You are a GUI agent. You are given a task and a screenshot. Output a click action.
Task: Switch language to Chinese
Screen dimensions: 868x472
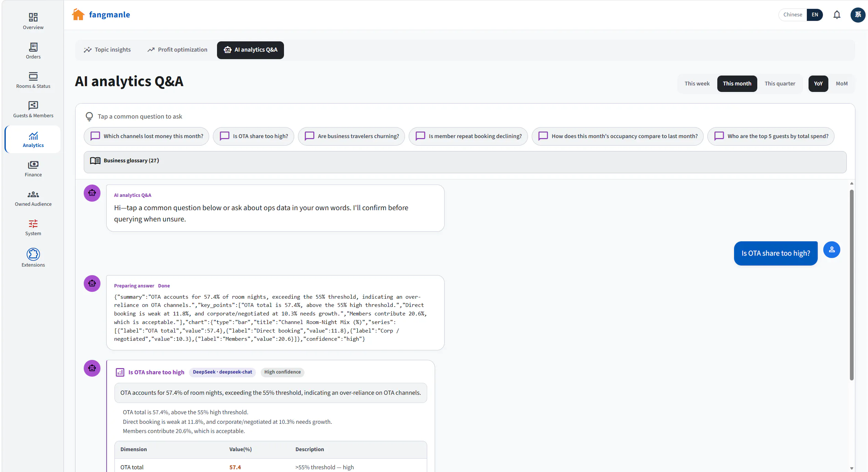[x=792, y=15]
